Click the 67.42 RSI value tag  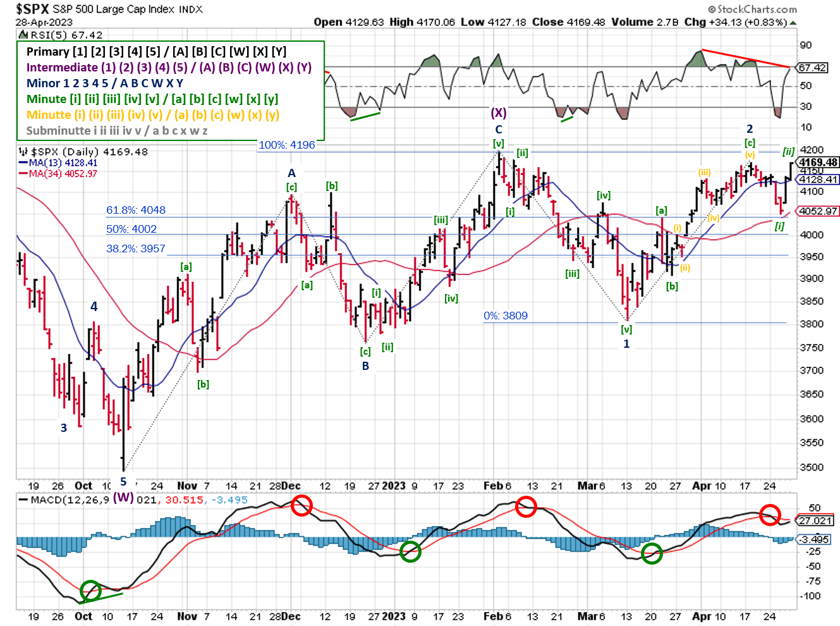point(812,68)
